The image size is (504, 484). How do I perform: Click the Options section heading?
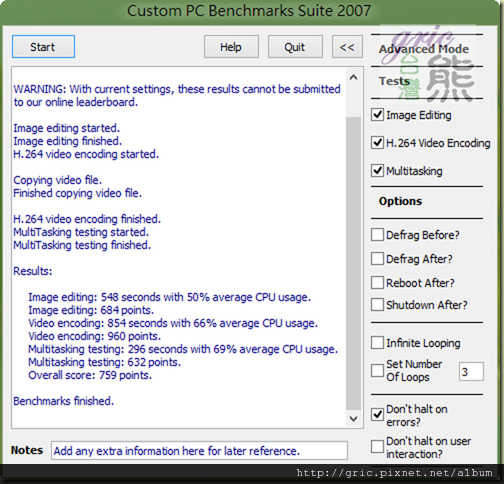click(x=400, y=201)
